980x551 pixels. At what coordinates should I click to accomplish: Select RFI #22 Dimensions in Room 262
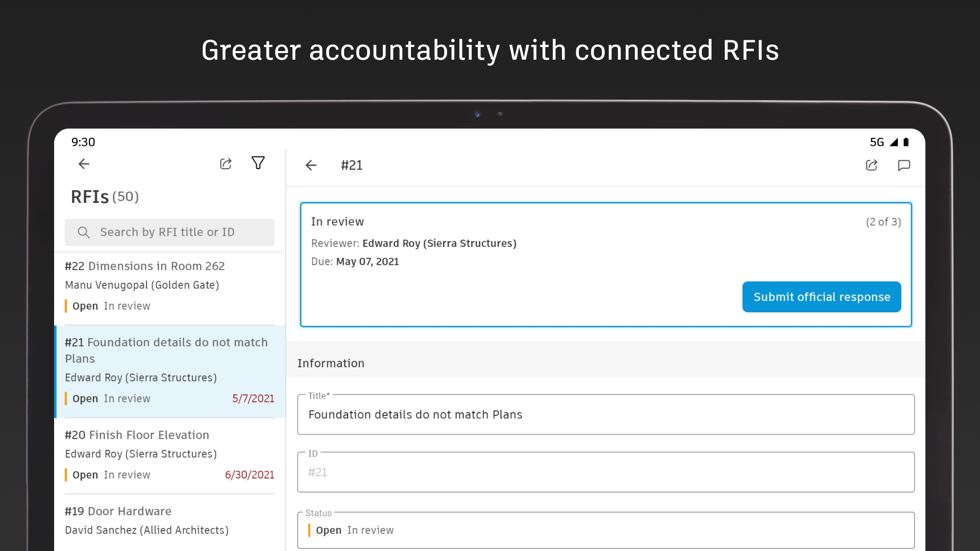(x=168, y=286)
